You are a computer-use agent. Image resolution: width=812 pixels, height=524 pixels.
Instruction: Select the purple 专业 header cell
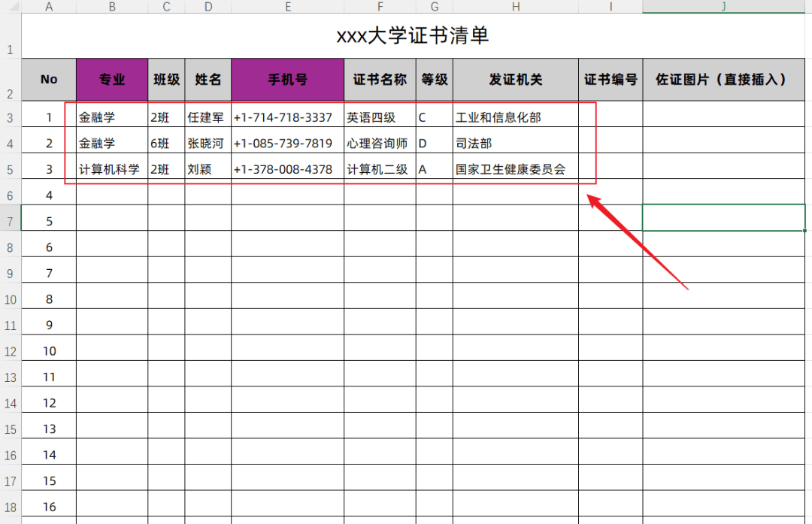pos(112,79)
